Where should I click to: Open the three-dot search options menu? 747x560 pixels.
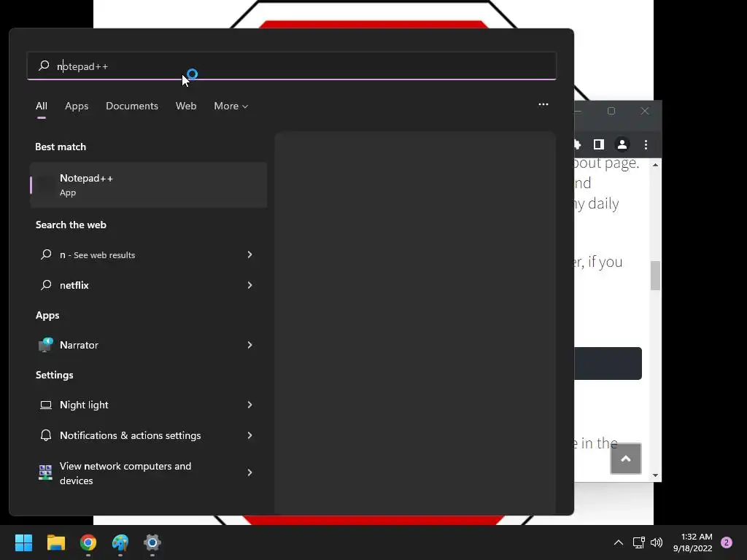(x=543, y=104)
